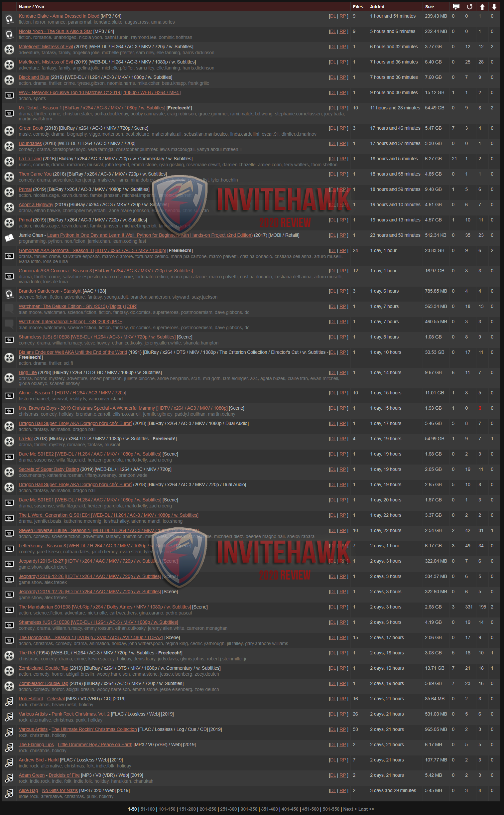Sort by the Added column header
504x815 pixels.
[x=377, y=7]
